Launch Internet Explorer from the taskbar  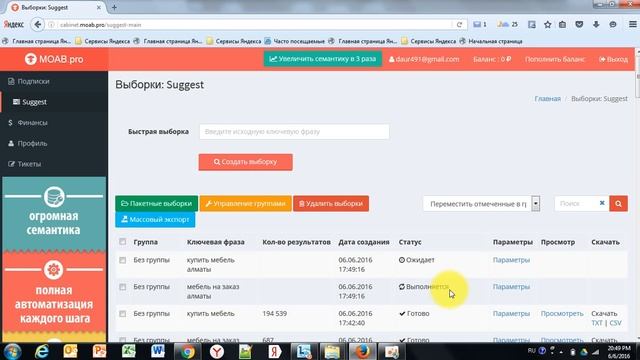tap(42, 351)
